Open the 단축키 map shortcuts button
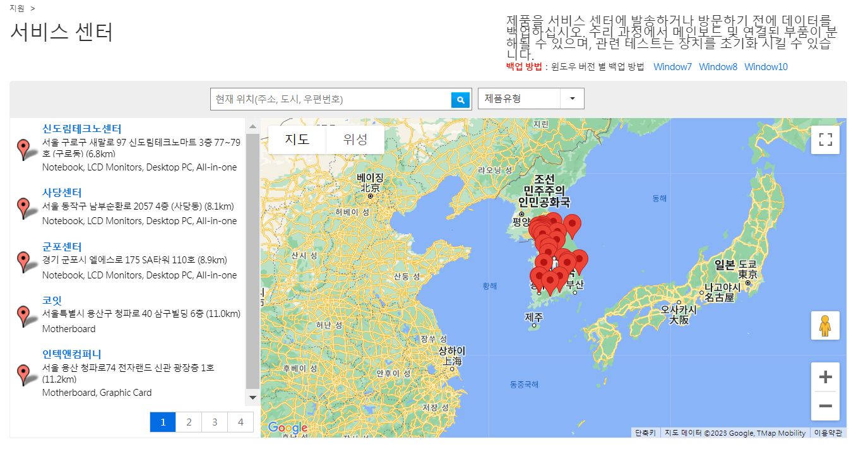Viewport: 868px width, 459px height. pos(645,433)
